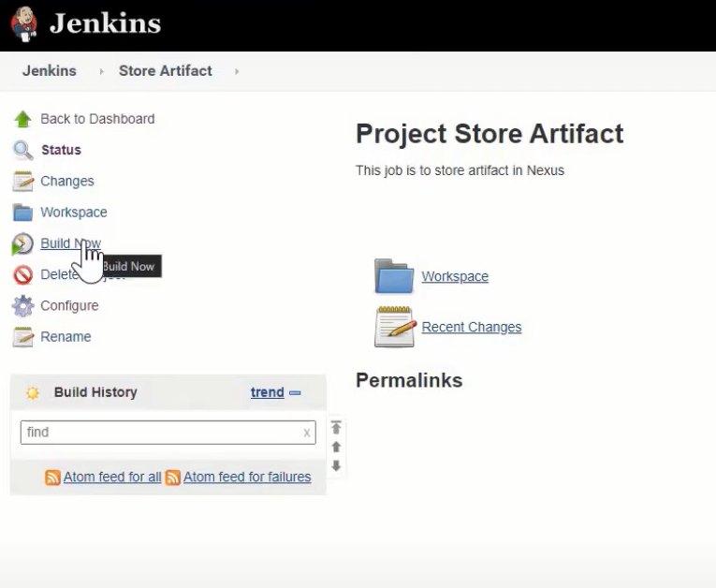Open Workspace from the sidebar
Viewport: 716px width, 588px height.
click(x=74, y=212)
